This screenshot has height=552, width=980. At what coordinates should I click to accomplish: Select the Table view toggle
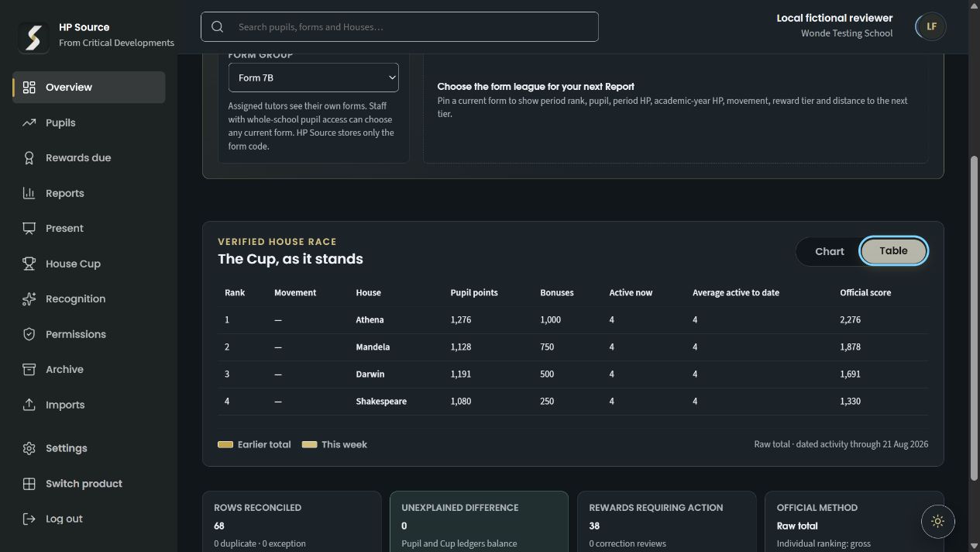(x=893, y=251)
